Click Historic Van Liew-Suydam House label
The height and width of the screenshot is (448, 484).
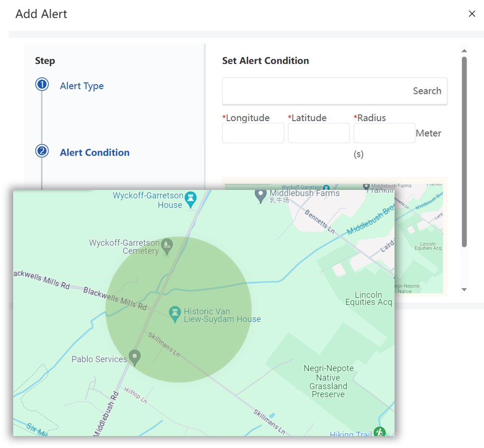(x=222, y=315)
